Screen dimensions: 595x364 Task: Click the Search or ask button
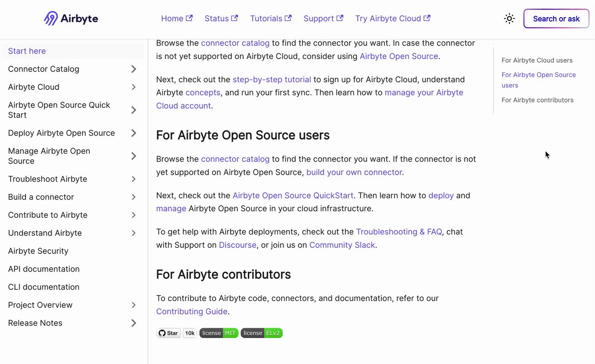coord(556,19)
